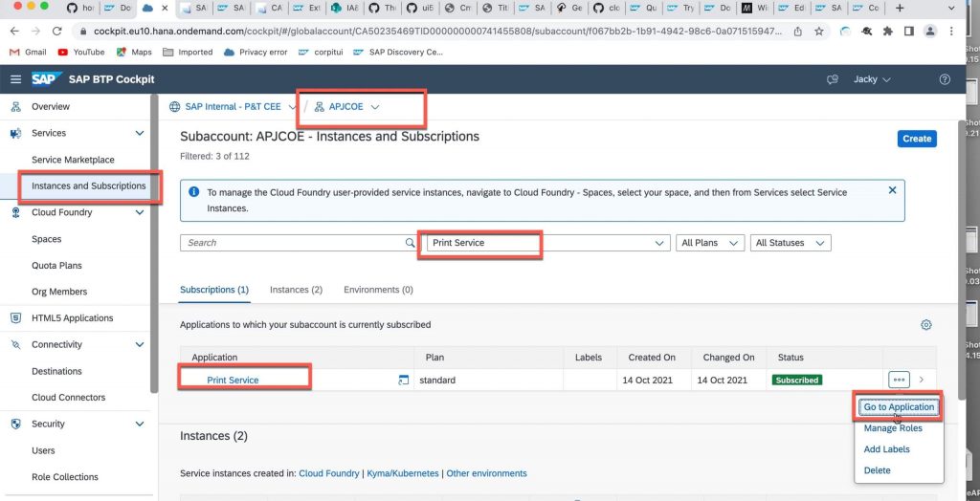Click the browser reload icon
The width and height of the screenshot is (980, 501).
[x=56, y=32]
